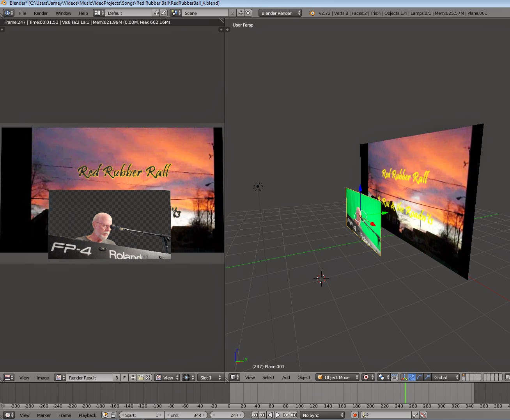
Task: Click the new image plus icon in Image editor header
Action: point(133,377)
